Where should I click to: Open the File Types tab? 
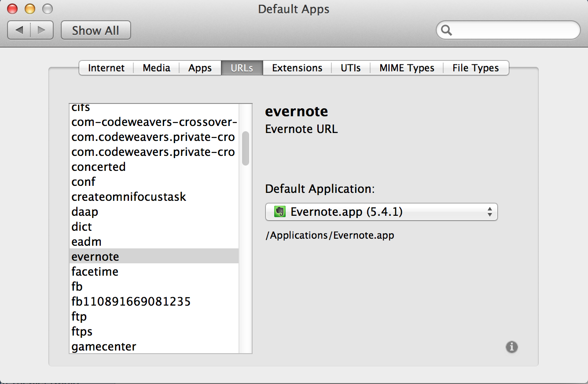point(476,68)
